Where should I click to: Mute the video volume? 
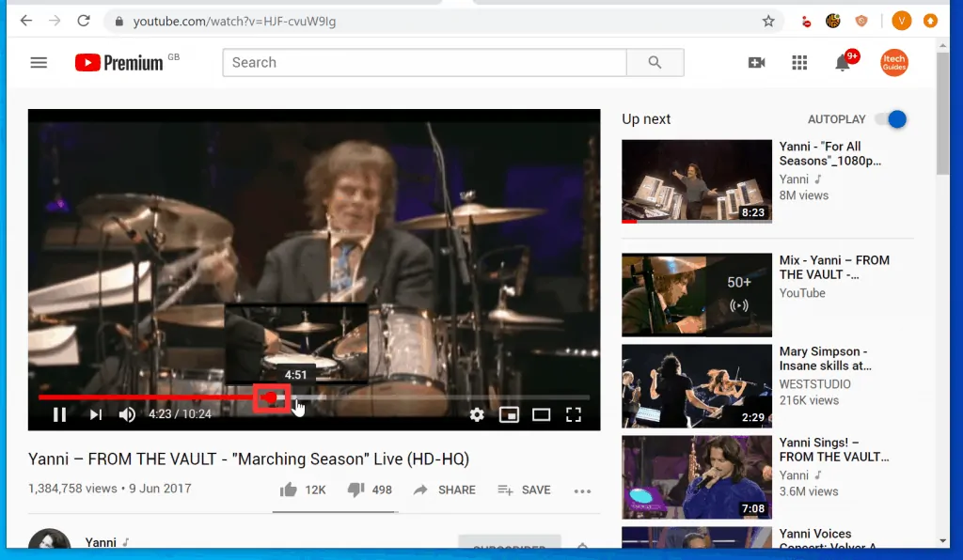(127, 413)
